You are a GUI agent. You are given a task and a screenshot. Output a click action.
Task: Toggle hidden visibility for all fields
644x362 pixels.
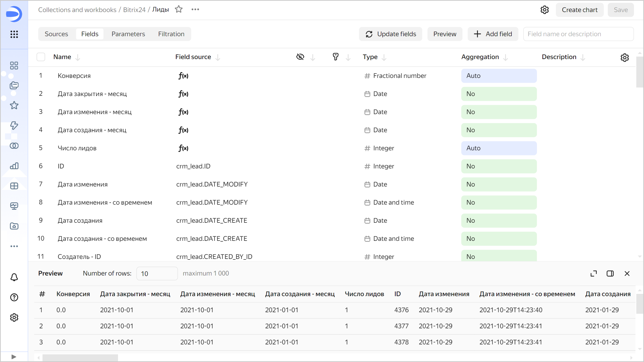(x=300, y=57)
